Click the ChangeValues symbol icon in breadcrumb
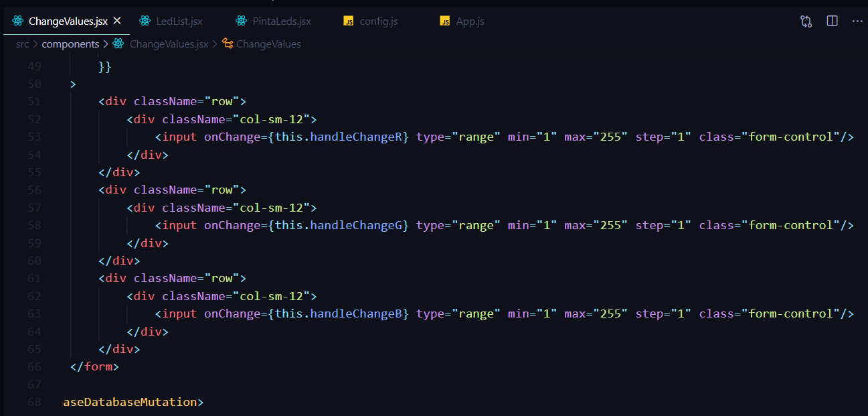This screenshot has height=416, width=868. (226, 44)
